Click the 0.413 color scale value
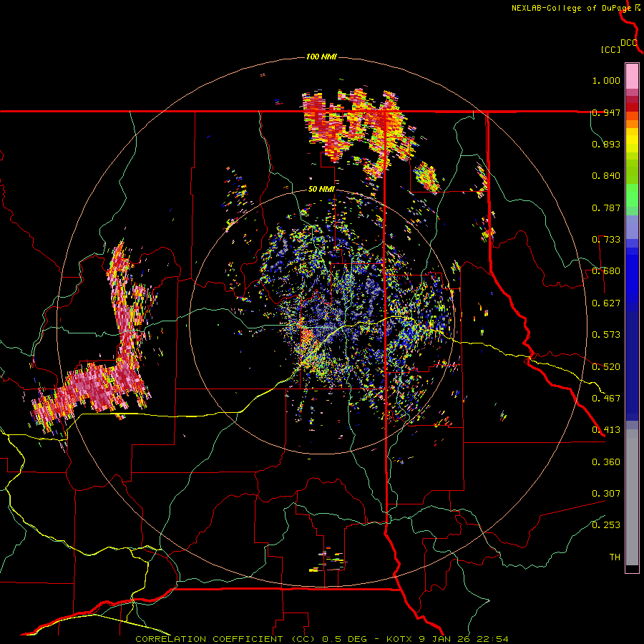Viewport: 644px width, 644px height. point(606,430)
